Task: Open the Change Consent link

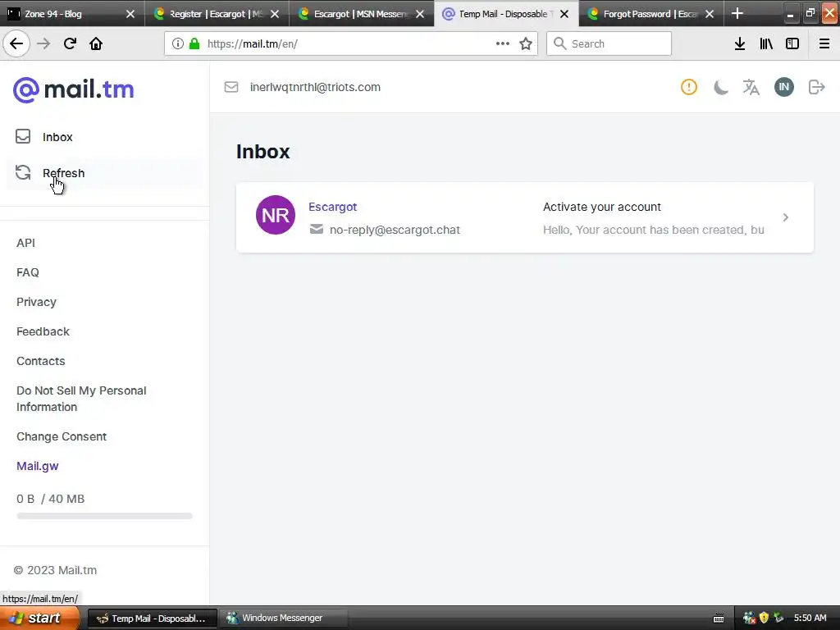Action: point(62,436)
